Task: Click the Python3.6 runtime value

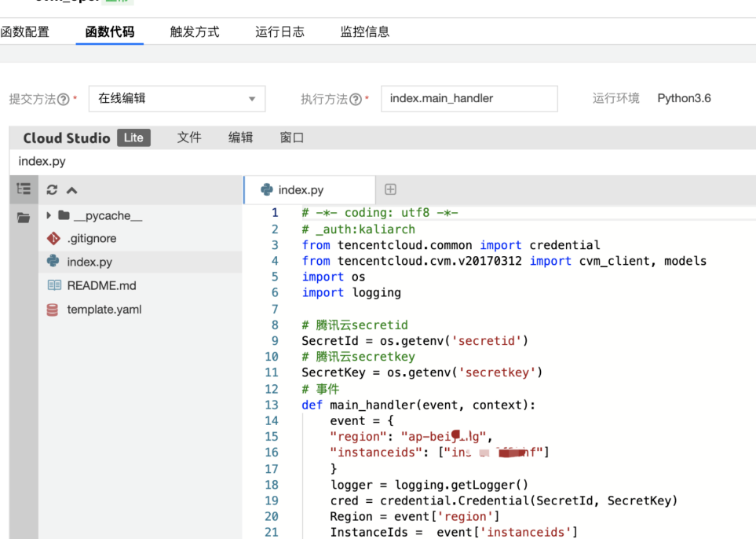Action: [684, 98]
